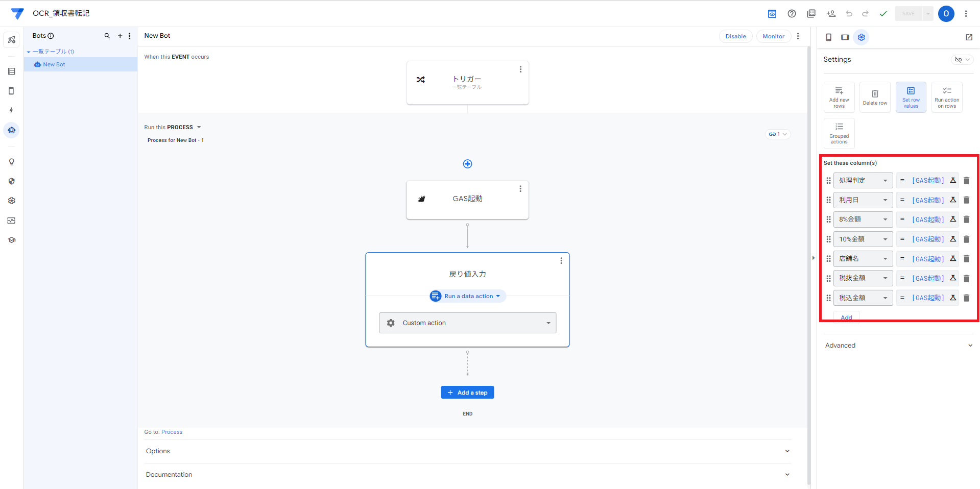The width and height of the screenshot is (980, 489).
Task: Redo the last change
Action: click(x=866, y=14)
